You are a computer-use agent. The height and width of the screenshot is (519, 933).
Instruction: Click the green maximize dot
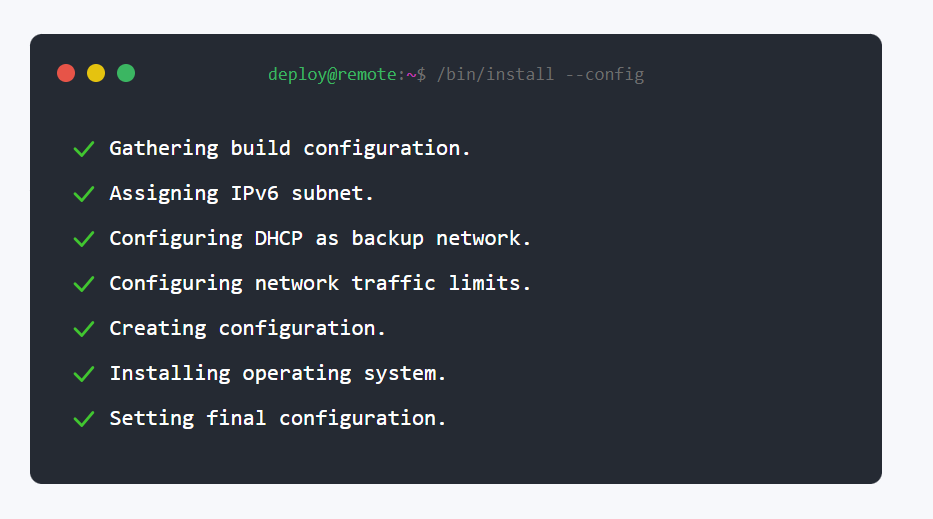[x=126, y=73]
